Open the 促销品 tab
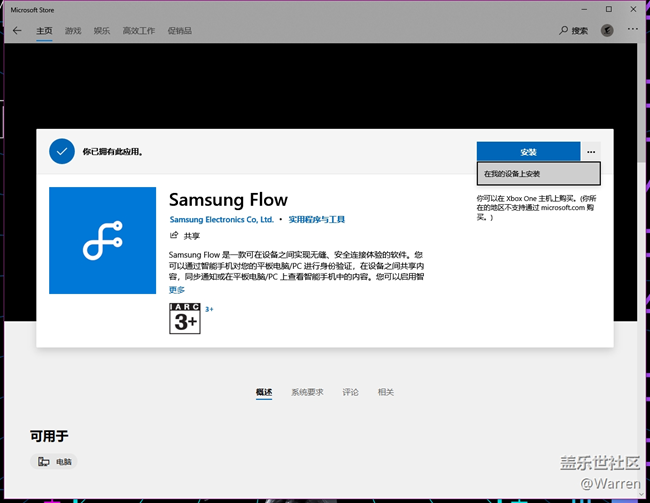Viewport: 650px width, 503px height. [182, 31]
